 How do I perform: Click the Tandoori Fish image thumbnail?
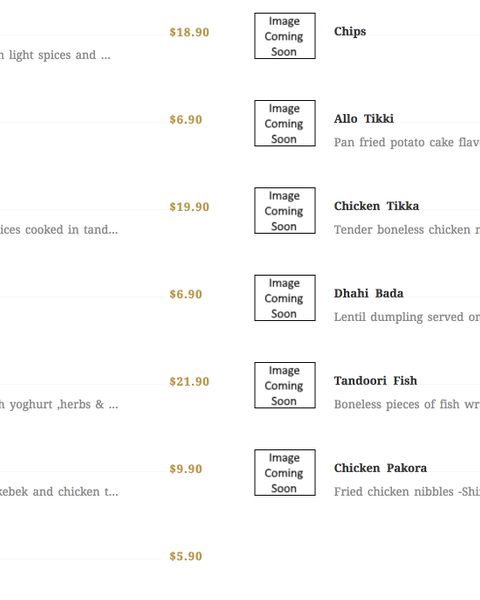(285, 385)
